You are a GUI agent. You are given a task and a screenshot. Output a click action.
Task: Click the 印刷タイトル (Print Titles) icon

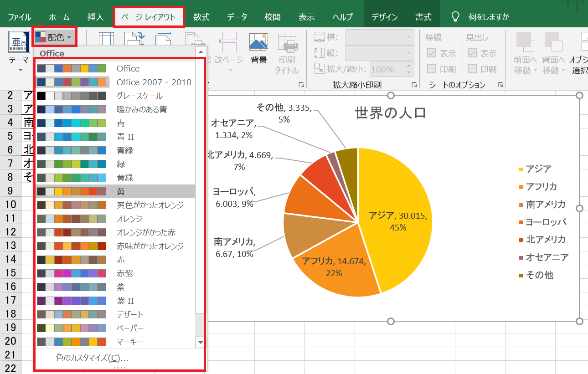coord(287,42)
